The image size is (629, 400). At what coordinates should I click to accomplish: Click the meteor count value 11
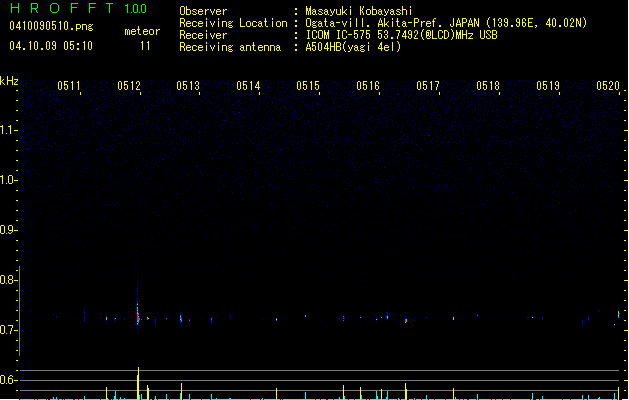(x=145, y=46)
